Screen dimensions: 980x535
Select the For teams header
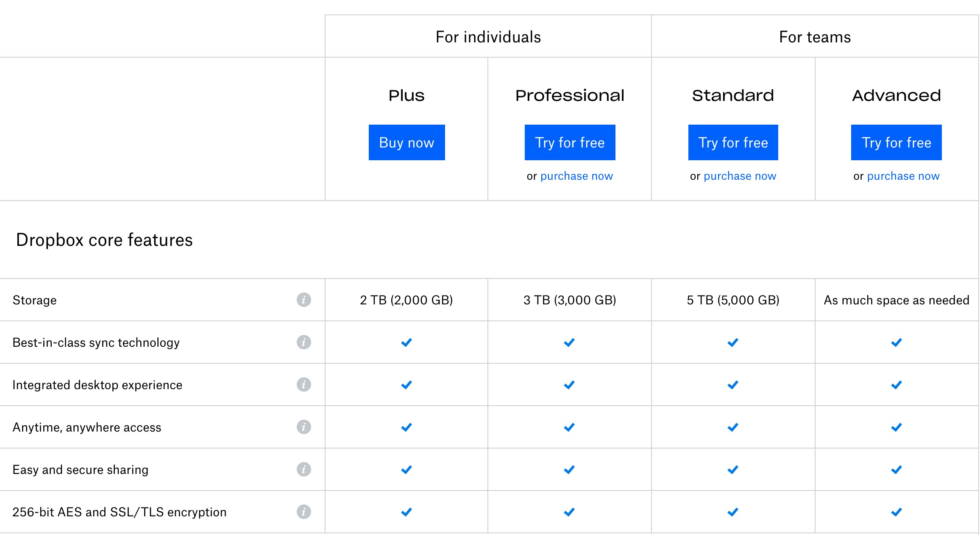tap(815, 37)
